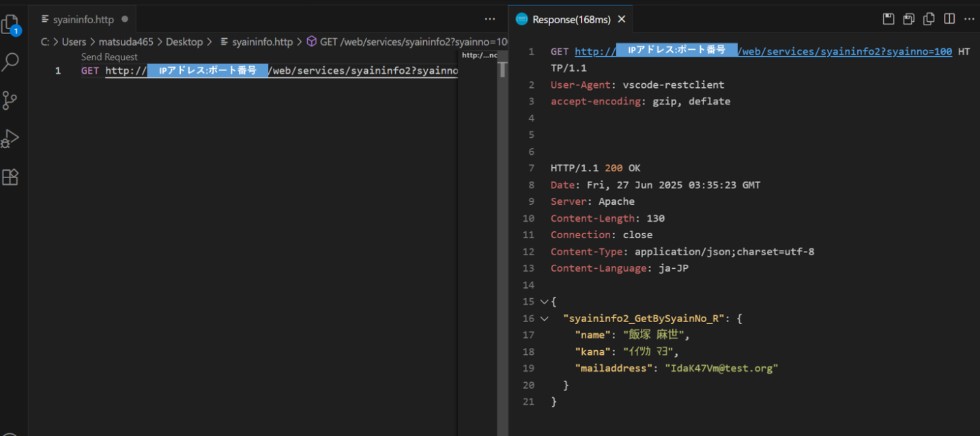Select the Desktop breadcrumb
Viewport: 980px width, 436px height.
[x=184, y=42]
